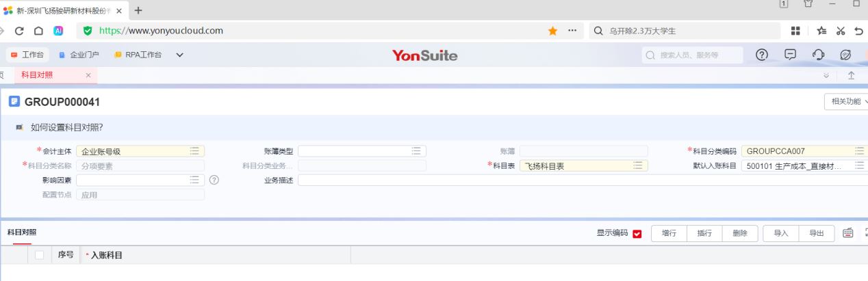Expand the chevron next to RPA工作台
868x281 pixels.
pos(179,55)
